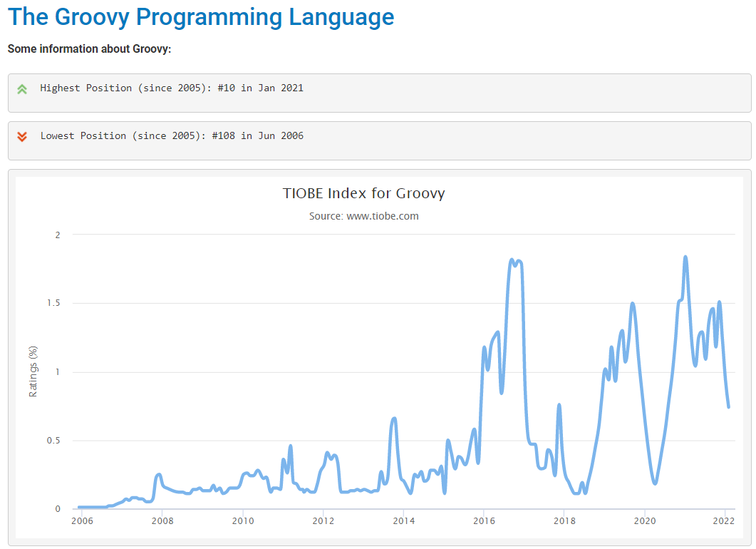
Task: Click the 2016 x-axis label
Action: [x=484, y=521]
